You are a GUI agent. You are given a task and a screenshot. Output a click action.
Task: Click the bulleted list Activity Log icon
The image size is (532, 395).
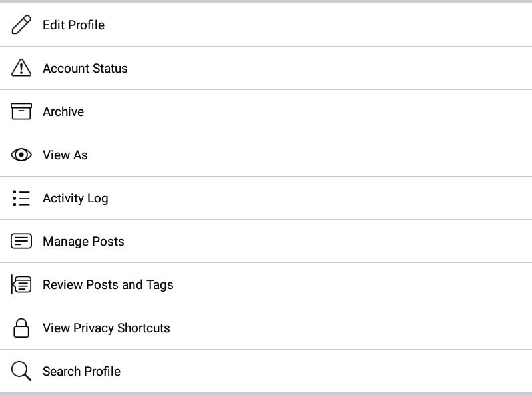[x=21, y=198]
